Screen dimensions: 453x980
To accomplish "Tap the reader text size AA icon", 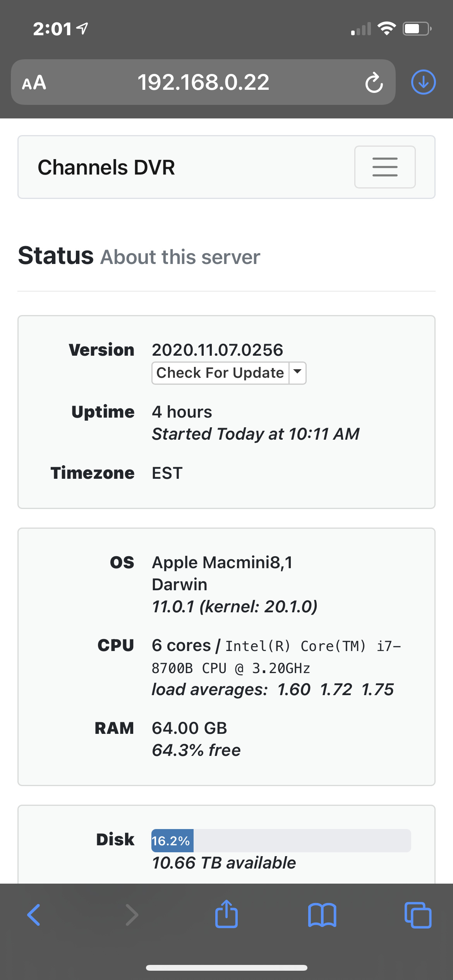I will click(34, 82).
